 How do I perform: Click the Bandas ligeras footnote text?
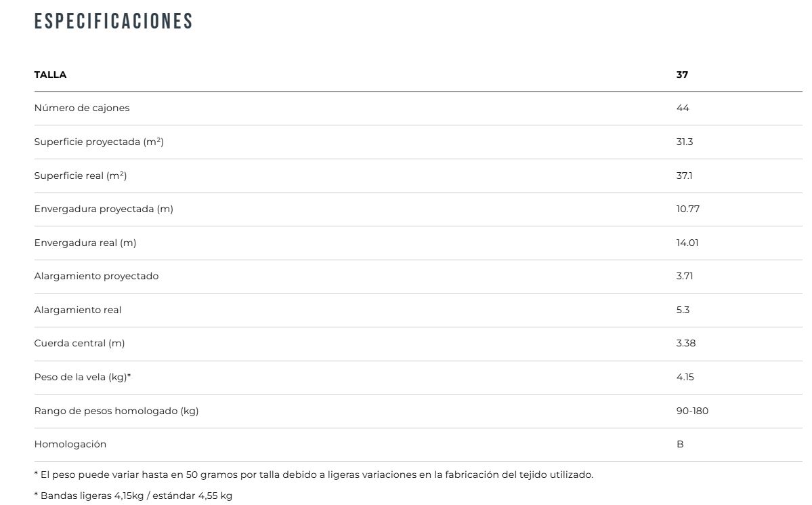tap(133, 496)
